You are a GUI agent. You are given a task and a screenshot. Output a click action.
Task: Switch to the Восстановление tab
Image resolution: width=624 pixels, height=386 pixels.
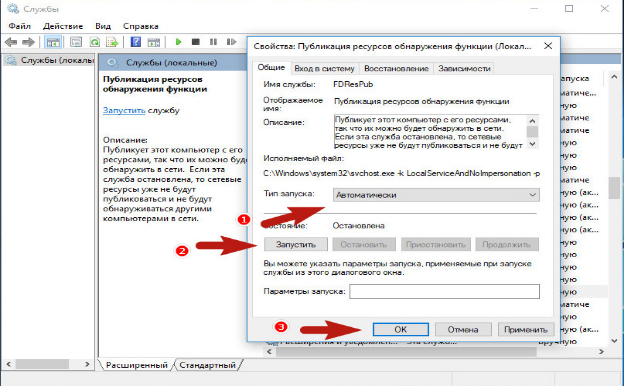[396, 68]
